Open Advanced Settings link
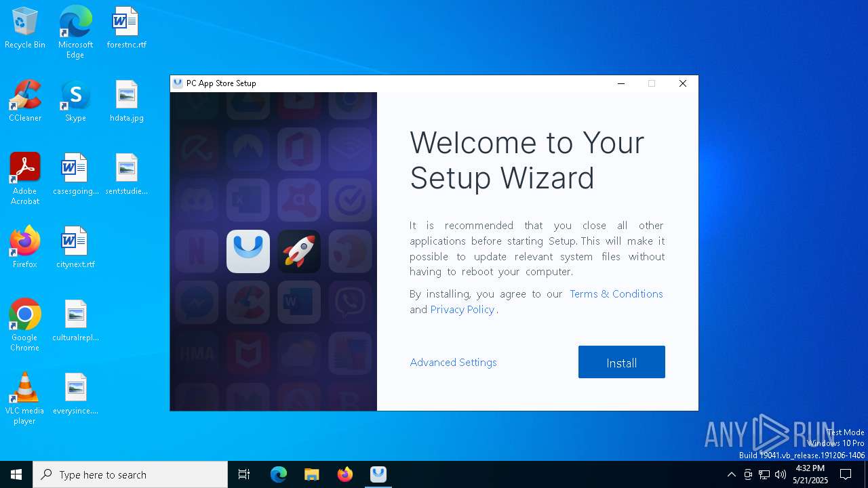The height and width of the screenshot is (488, 868). pos(453,362)
